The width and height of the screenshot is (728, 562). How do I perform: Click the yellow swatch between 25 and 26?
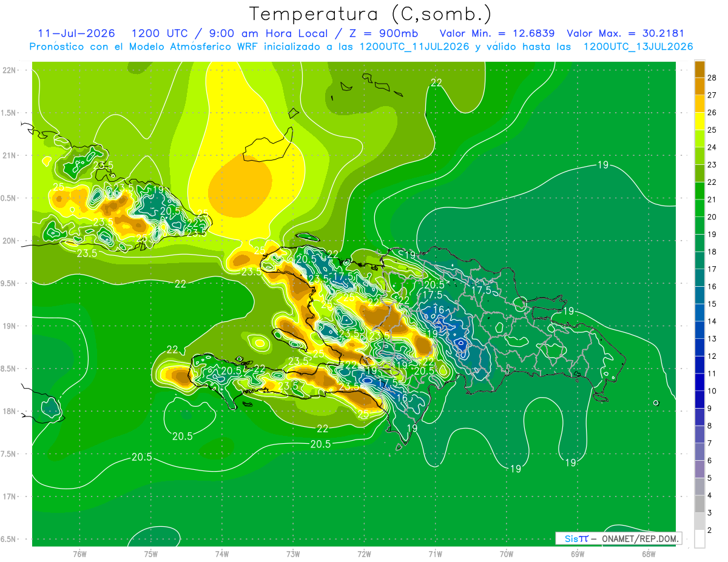click(699, 121)
